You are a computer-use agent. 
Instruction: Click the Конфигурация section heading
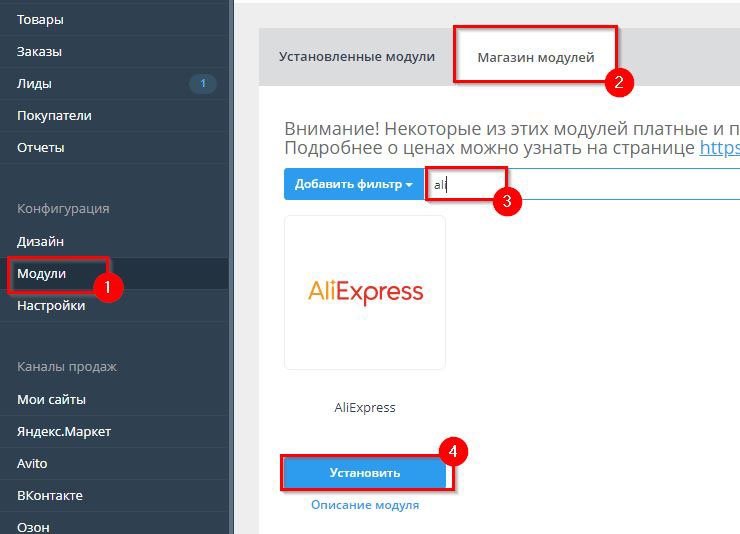click(x=63, y=209)
